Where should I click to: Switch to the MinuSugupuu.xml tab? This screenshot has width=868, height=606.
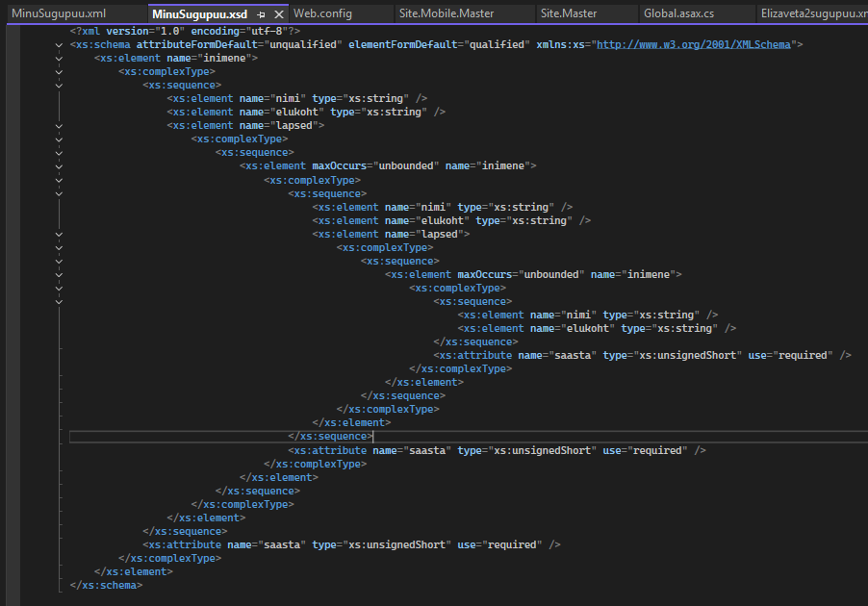[59, 14]
